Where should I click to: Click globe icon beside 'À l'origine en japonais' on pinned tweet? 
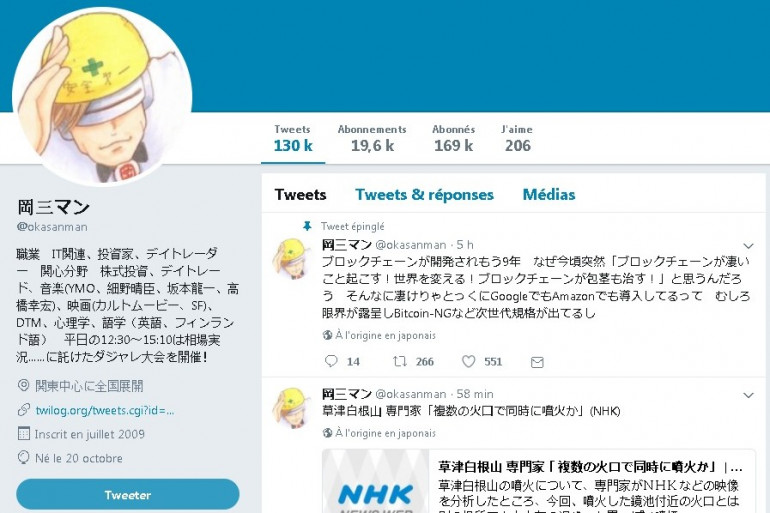tap(328, 335)
